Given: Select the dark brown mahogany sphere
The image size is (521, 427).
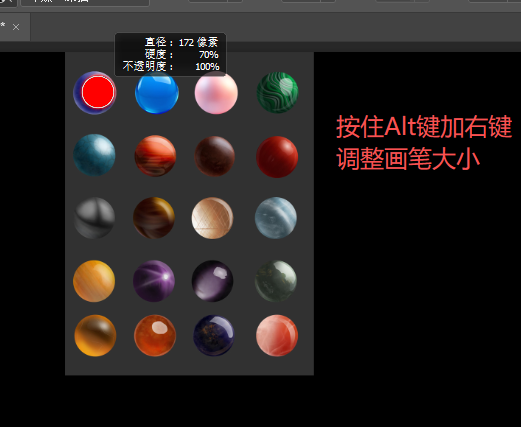Looking at the screenshot, I should [x=215, y=156].
